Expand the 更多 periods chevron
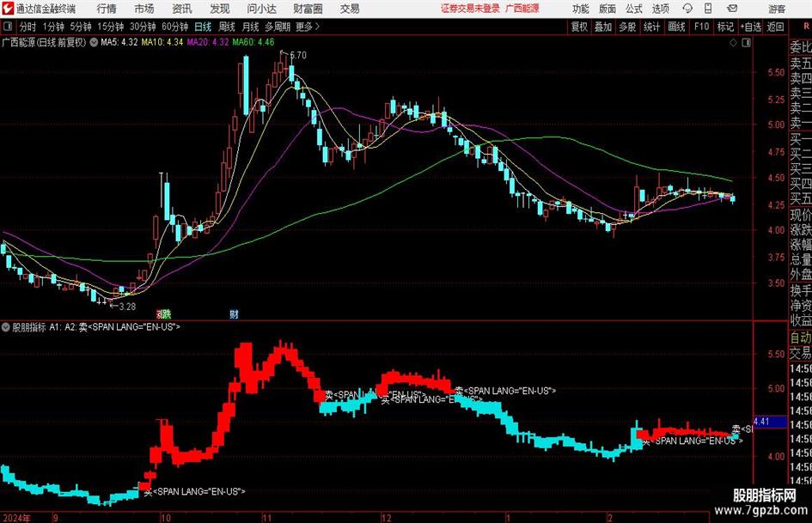The width and height of the screenshot is (812, 523). (317, 27)
